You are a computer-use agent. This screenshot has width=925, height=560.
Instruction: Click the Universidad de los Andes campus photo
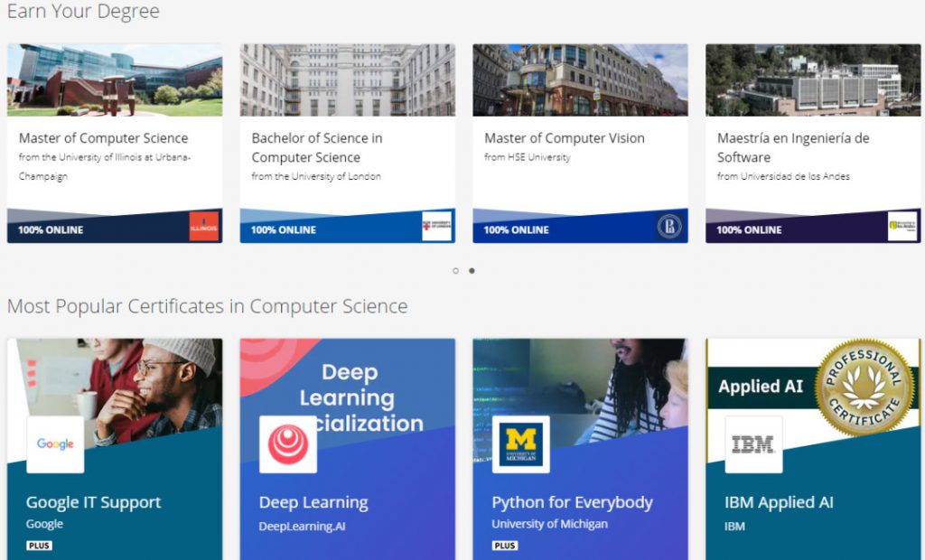[813, 79]
